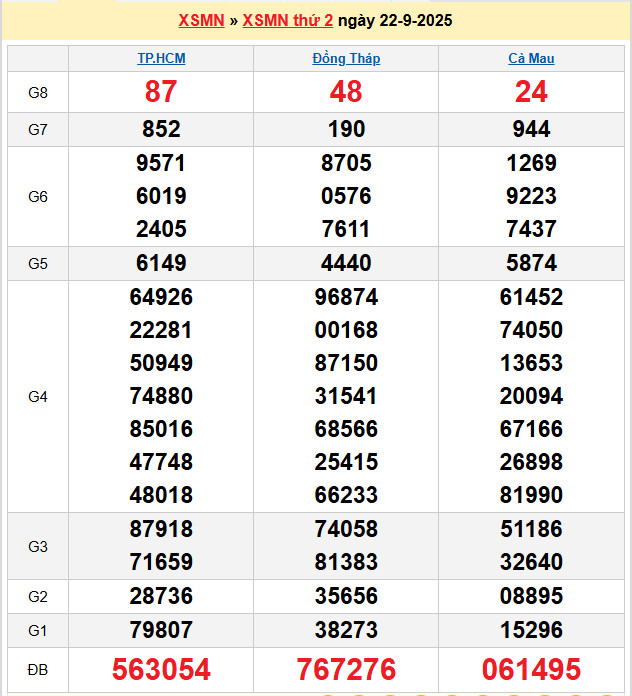
Task: Click the G1 number 79807
Action: [x=161, y=631]
